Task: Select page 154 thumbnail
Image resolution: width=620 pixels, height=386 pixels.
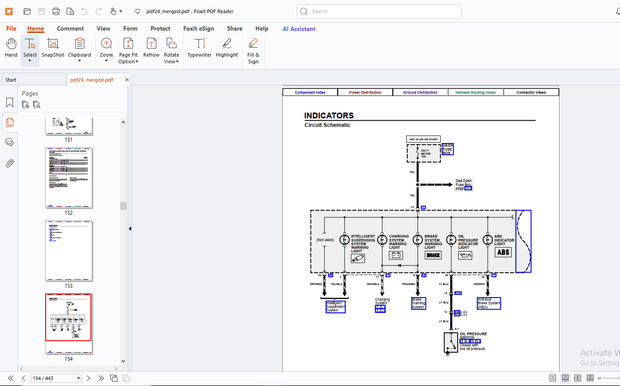Action: (68, 324)
